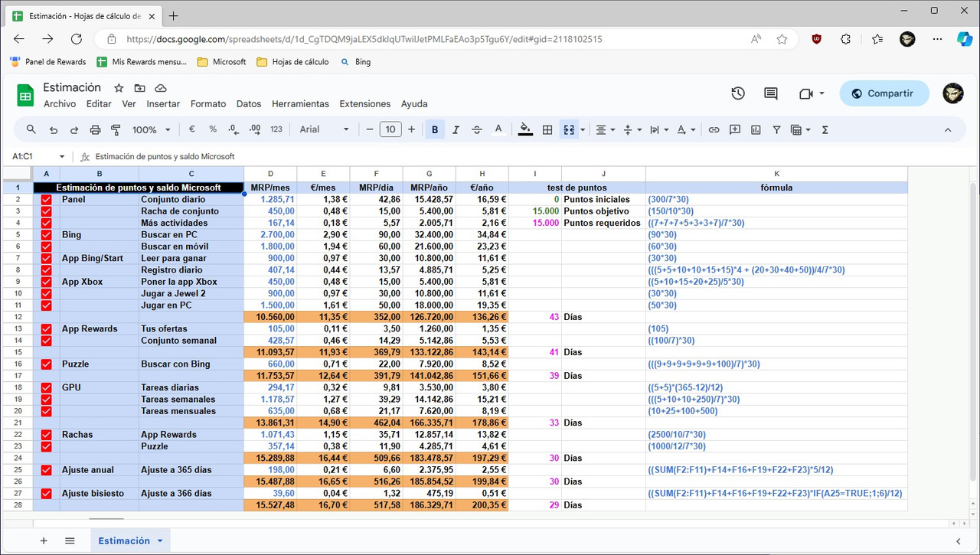This screenshot has width=980, height=555.
Task: Open the text color picker
Action: [498, 129]
